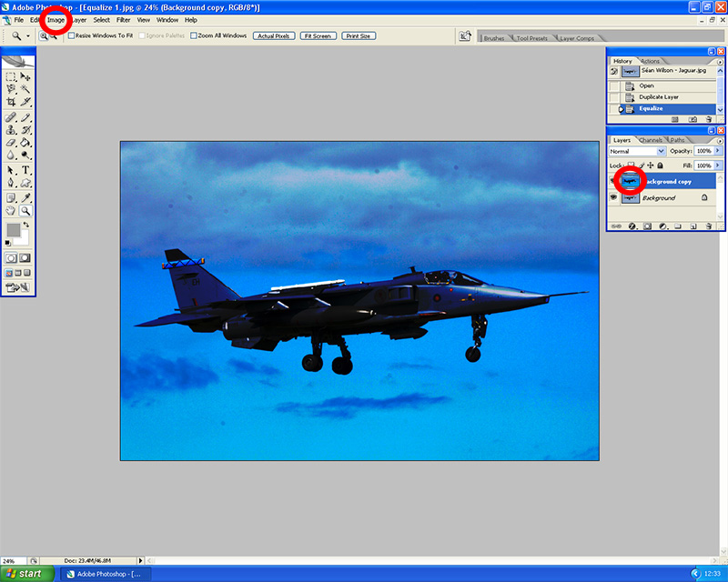Switch to the Paths tab
Screen dimensions: 728x582
coord(677,140)
